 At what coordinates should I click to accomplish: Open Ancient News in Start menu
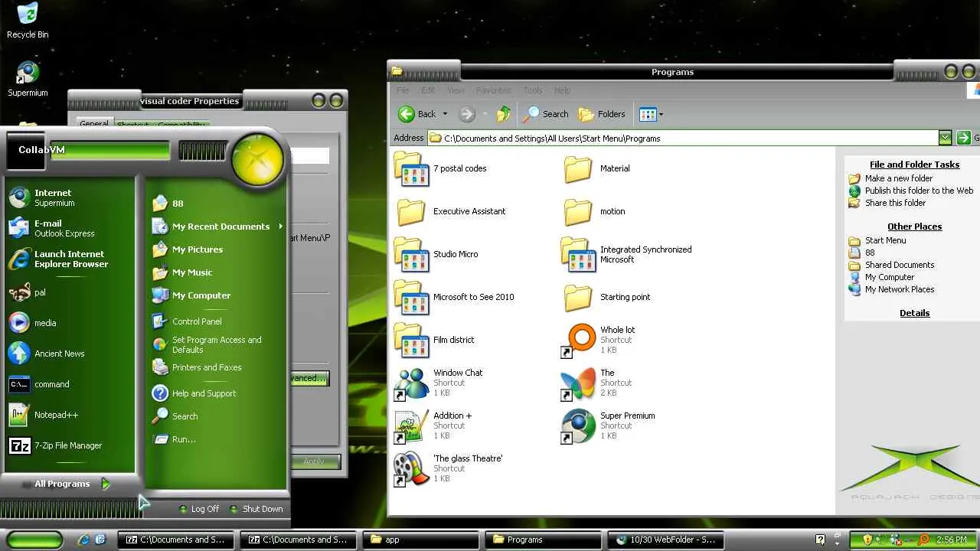(70, 354)
